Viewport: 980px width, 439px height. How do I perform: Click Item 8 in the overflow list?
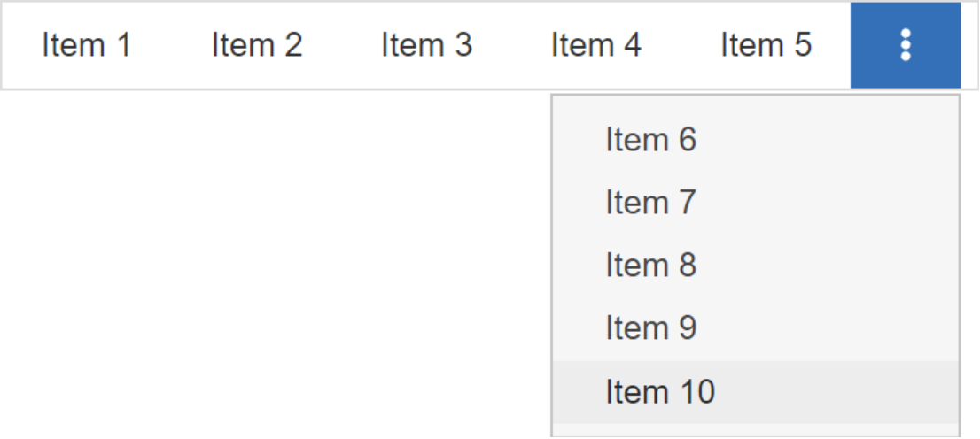click(651, 266)
